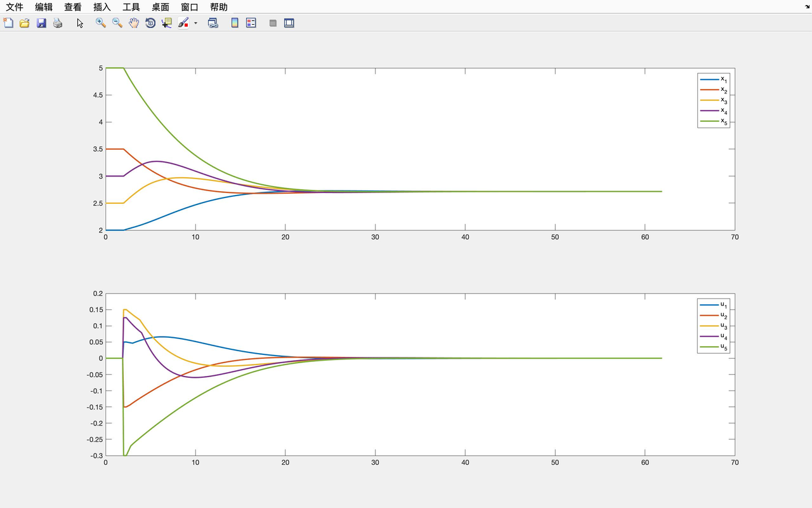The width and height of the screenshot is (812, 508).
Task: Select the Edit Plot arrow tool
Action: point(80,23)
